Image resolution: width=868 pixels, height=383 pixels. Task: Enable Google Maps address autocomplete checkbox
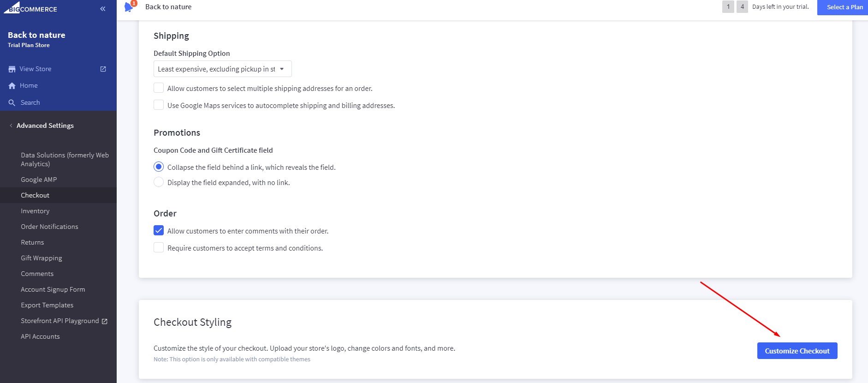(x=159, y=105)
